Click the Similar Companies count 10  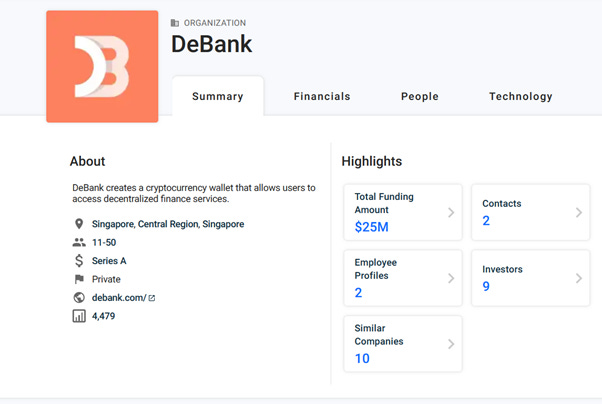362,358
